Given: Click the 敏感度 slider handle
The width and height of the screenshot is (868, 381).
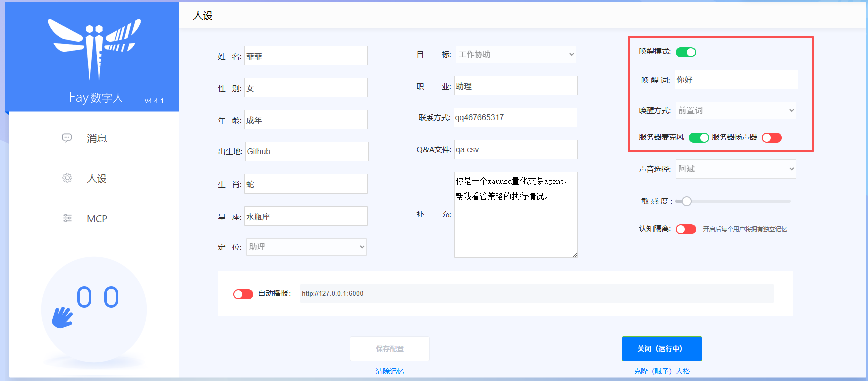Looking at the screenshot, I should point(687,201).
